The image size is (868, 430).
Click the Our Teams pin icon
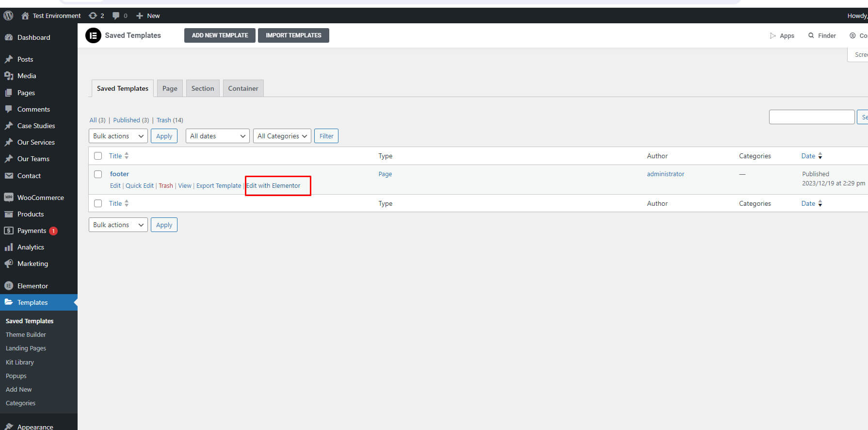tap(9, 159)
